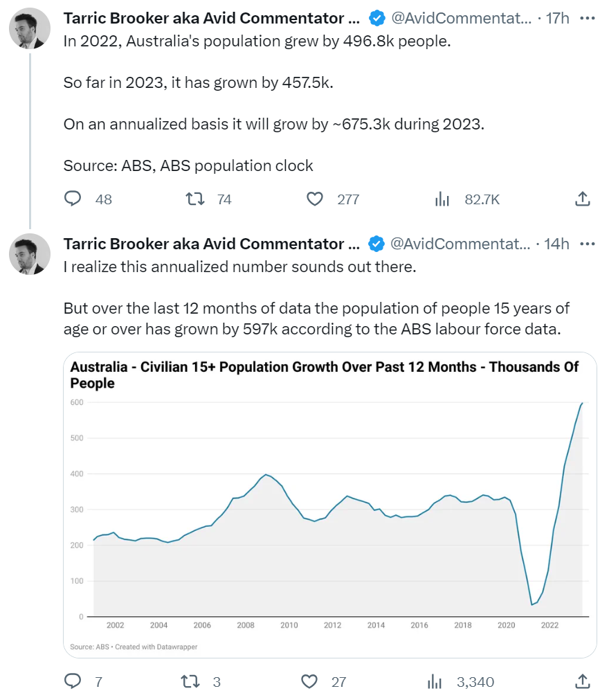Open Tarric Brooker's avatar on the first tweet
The height and width of the screenshot is (700, 609).
tap(29, 28)
